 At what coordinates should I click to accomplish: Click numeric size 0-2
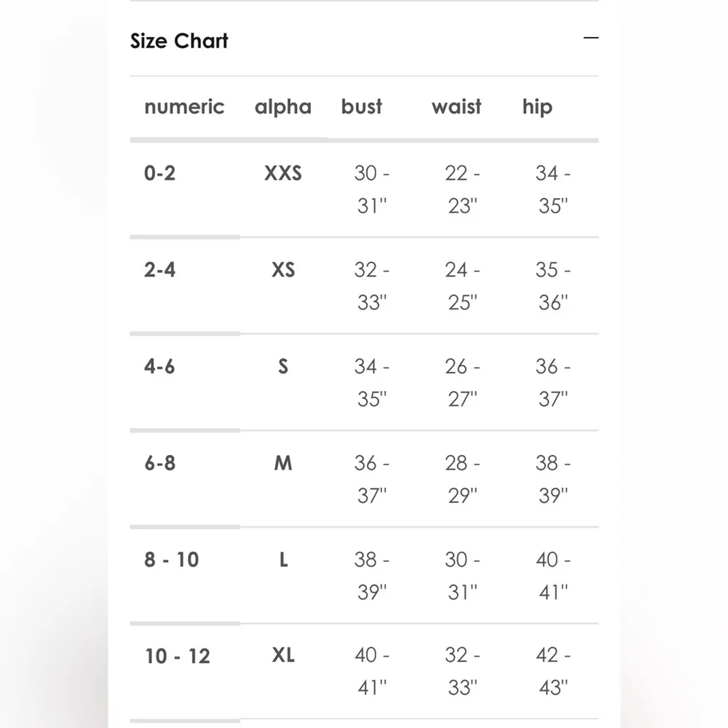(x=160, y=173)
